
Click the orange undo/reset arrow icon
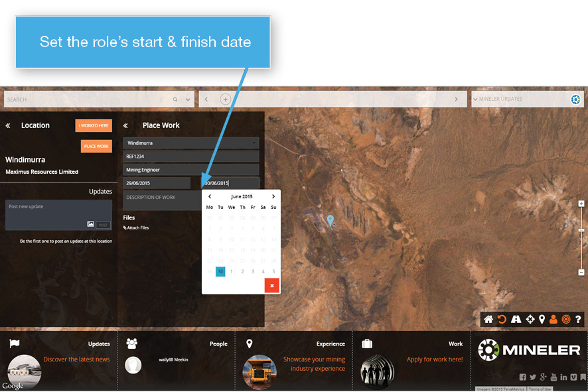click(x=502, y=320)
